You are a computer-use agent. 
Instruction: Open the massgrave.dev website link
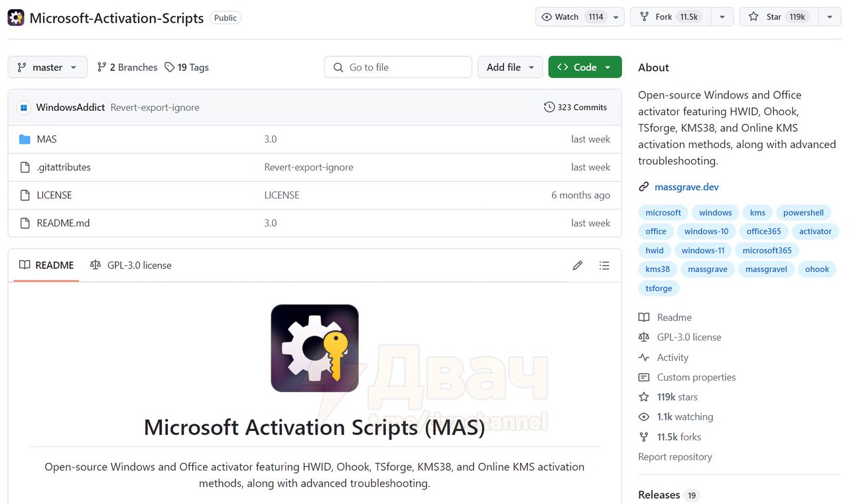686,187
